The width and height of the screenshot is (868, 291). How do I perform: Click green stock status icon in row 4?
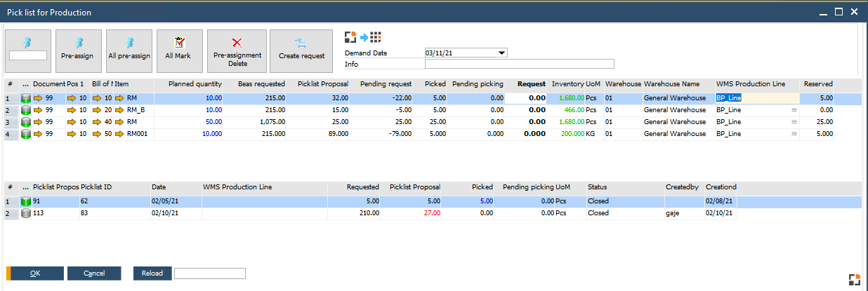[x=27, y=133]
